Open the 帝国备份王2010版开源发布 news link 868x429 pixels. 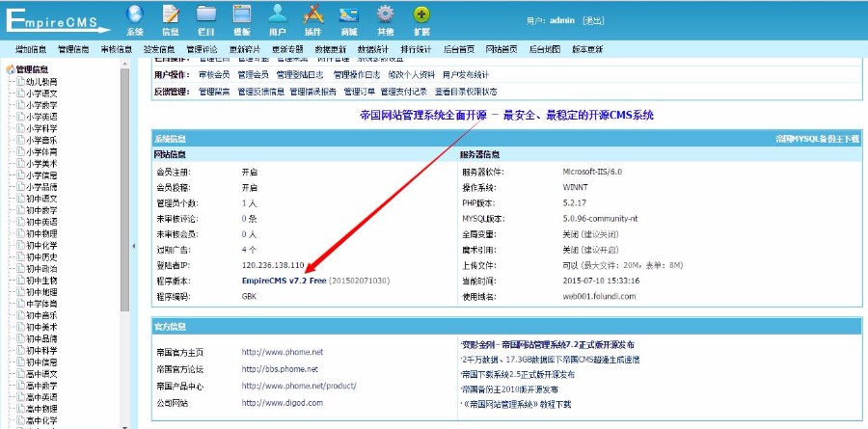pos(510,389)
